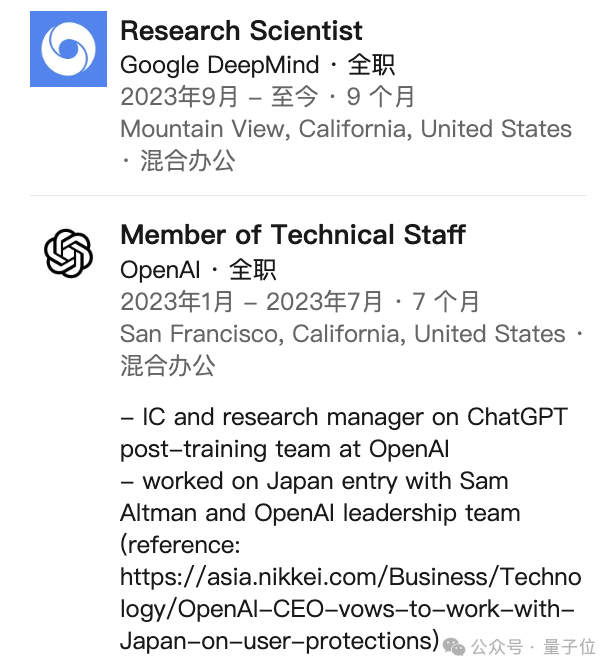Click the divider line between the two jobs
This screenshot has height=672, width=616.
point(308,195)
